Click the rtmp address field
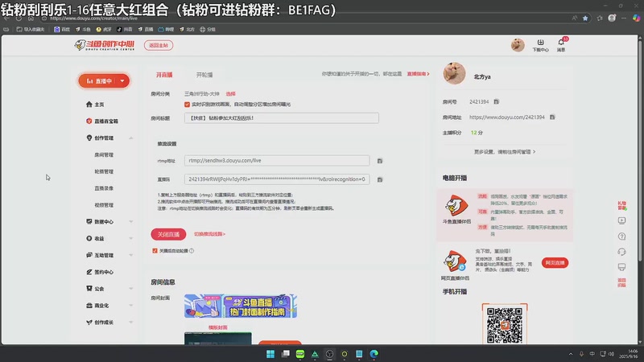This screenshot has height=362, width=644. (277, 160)
